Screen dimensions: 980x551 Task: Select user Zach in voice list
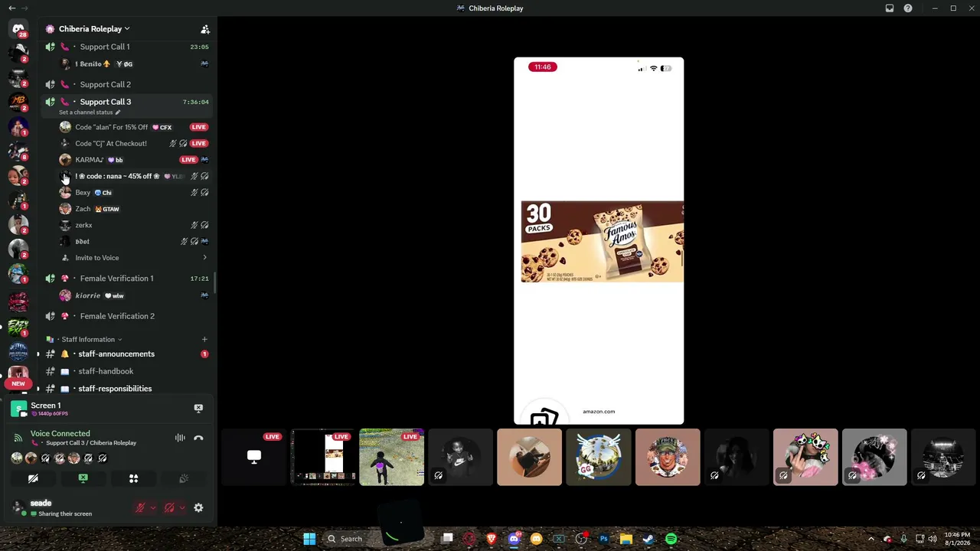pos(135,209)
